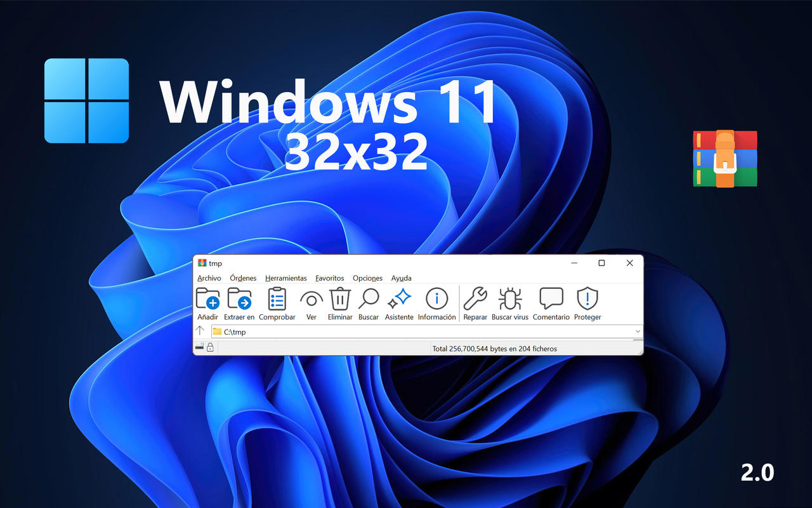812x508 pixels.
Task: Click the Eliminar (Delete) trash icon
Action: 339,300
